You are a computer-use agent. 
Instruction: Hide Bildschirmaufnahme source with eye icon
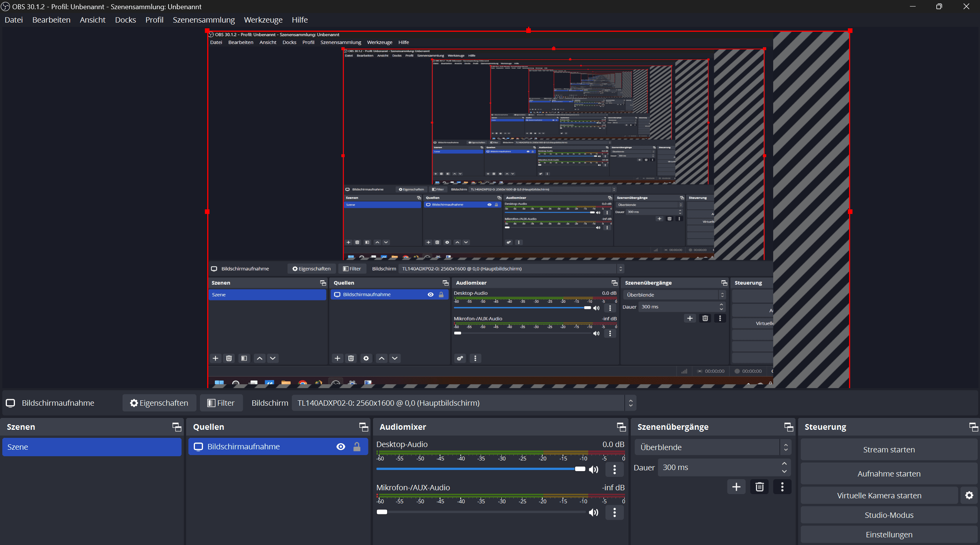point(340,447)
